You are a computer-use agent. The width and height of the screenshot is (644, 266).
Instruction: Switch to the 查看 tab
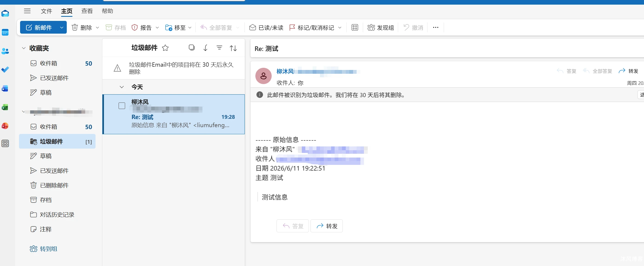point(87,11)
